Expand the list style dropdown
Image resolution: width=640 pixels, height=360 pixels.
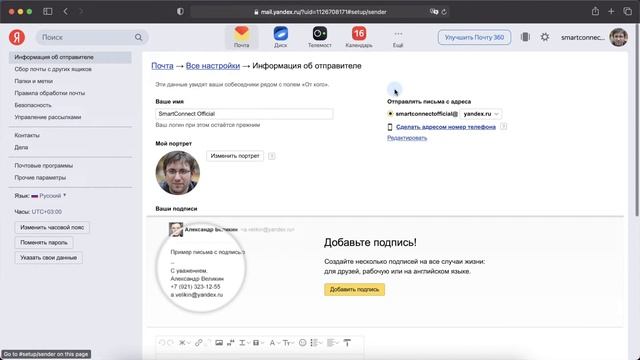point(317,343)
